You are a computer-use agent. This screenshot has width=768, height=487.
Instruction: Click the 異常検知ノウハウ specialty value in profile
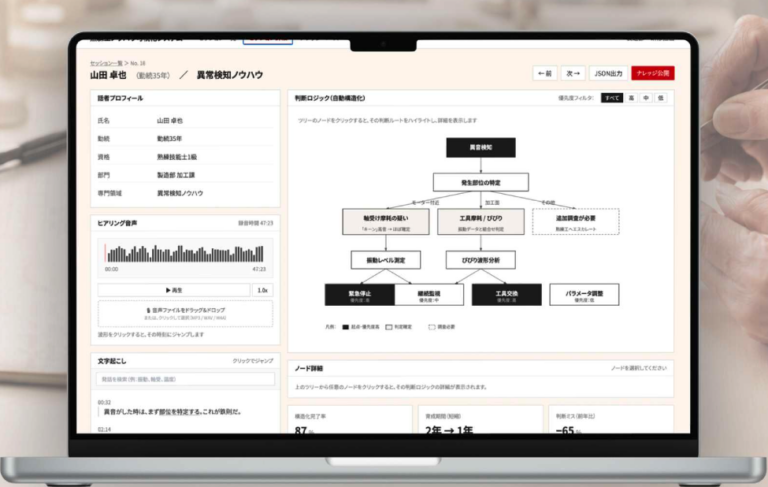180,193
